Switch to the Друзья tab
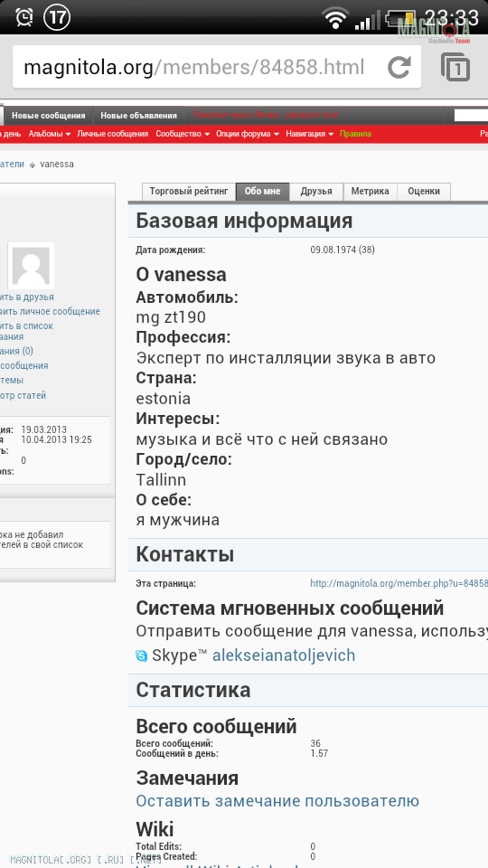The height and width of the screenshot is (868, 488). [x=316, y=192]
